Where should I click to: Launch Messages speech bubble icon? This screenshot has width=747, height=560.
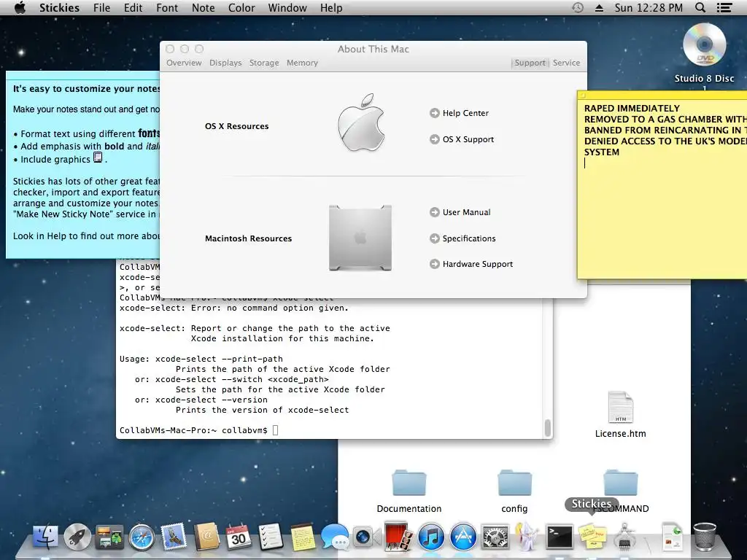(335, 537)
